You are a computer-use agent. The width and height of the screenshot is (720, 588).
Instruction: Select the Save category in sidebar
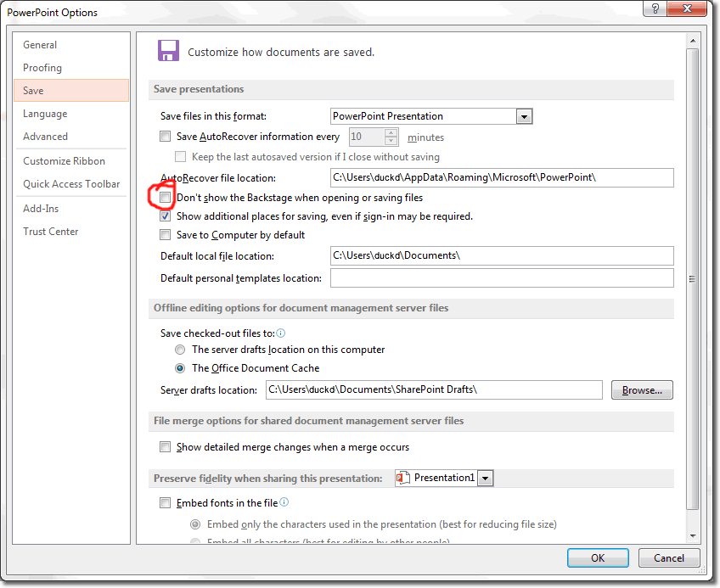point(71,91)
